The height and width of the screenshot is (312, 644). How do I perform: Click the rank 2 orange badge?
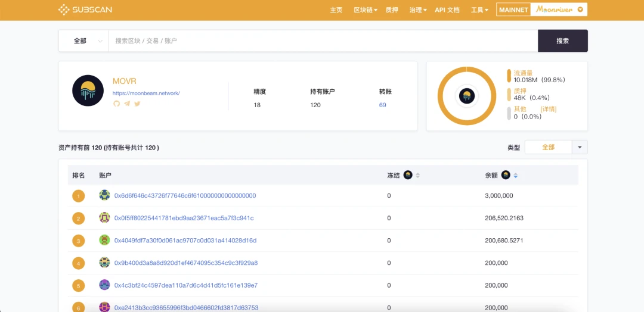78,219
